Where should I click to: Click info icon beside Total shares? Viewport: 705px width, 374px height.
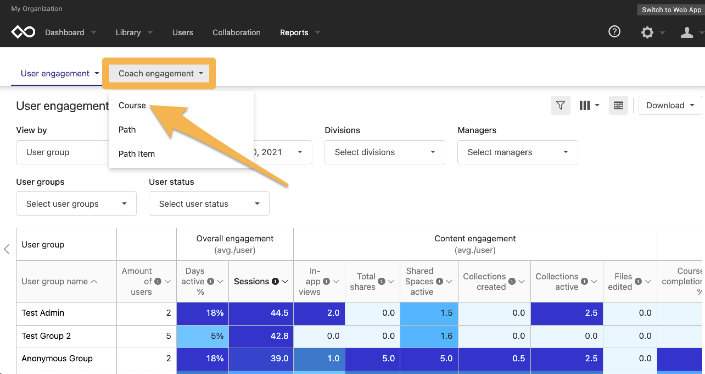pos(381,281)
